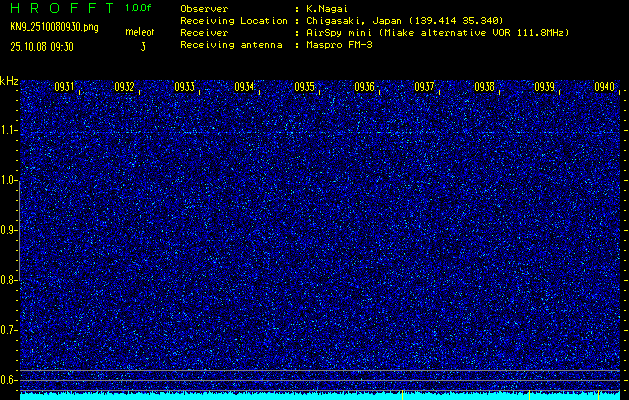Click the 25.10.08 09:30 date stamp
Screen dimensions: 629x400
(x=47, y=46)
